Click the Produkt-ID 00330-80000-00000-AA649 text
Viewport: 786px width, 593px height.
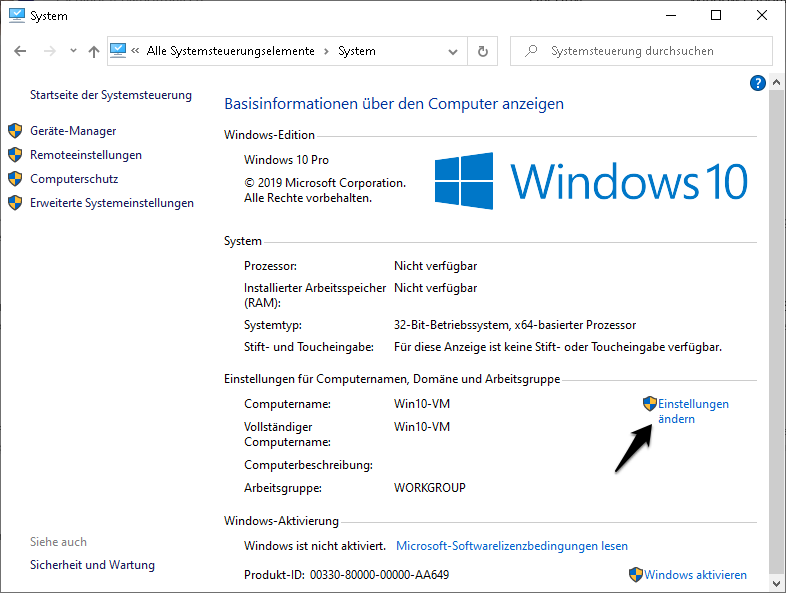pos(346,575)
